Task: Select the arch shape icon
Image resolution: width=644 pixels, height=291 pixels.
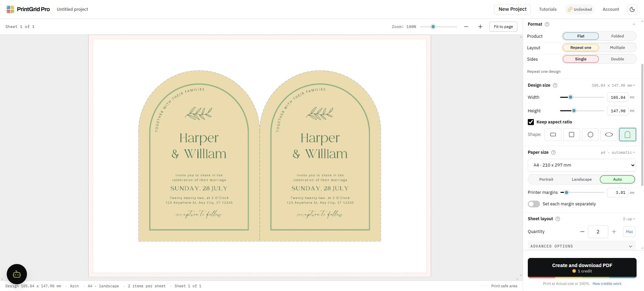Action: (627, 135)
